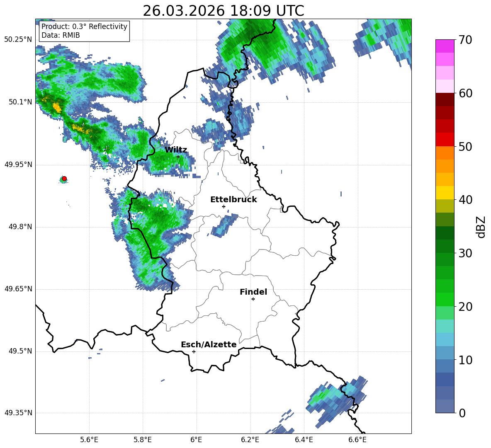Click the Findel station label
Viewport: 491px width, 448px height.
[x=253, y=292]
